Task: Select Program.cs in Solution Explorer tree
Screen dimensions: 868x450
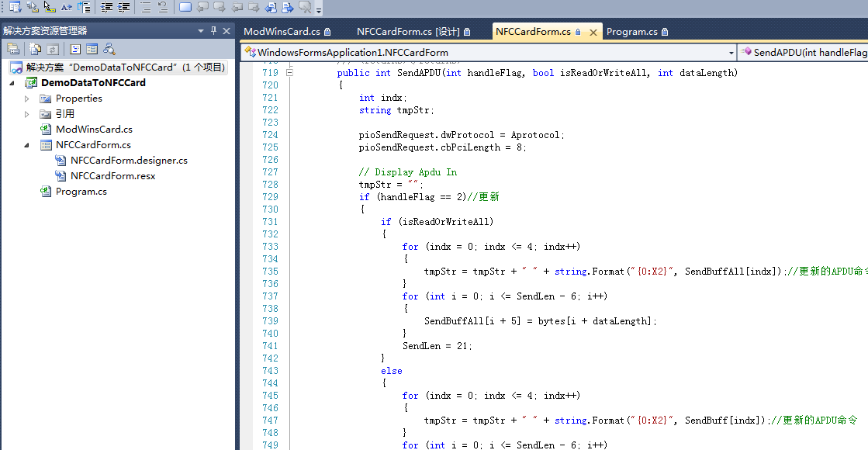Action: [81, 191]
